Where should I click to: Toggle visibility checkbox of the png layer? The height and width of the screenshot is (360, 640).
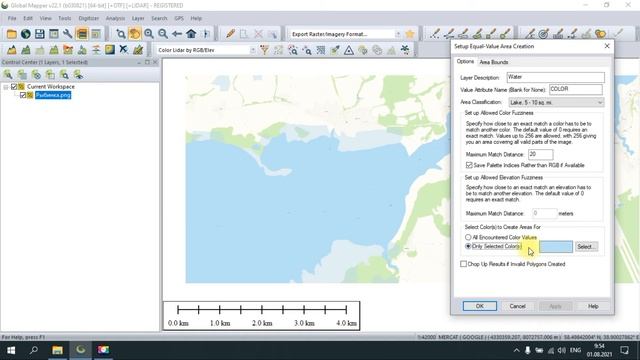coord(23,95)
